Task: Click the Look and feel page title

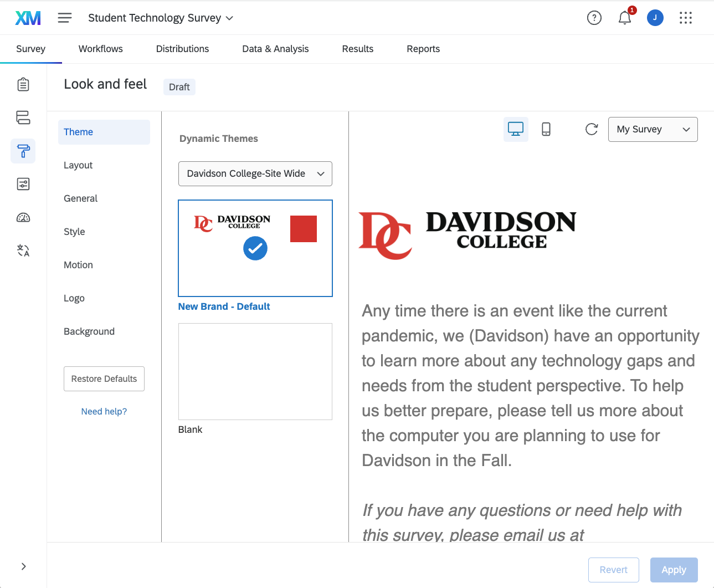Action: coord(105,84)
